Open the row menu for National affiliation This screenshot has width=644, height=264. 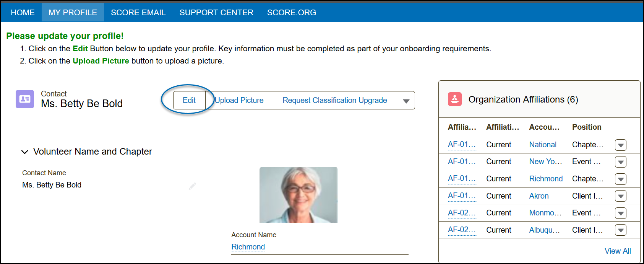(620, 145)
